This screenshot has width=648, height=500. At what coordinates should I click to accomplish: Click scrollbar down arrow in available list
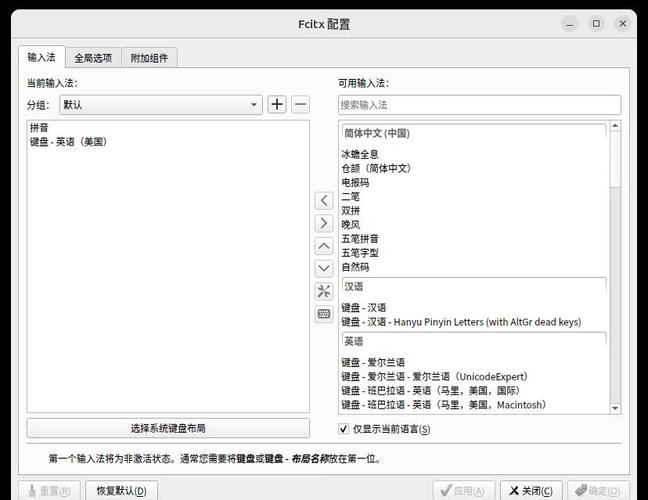click(615, 408)
